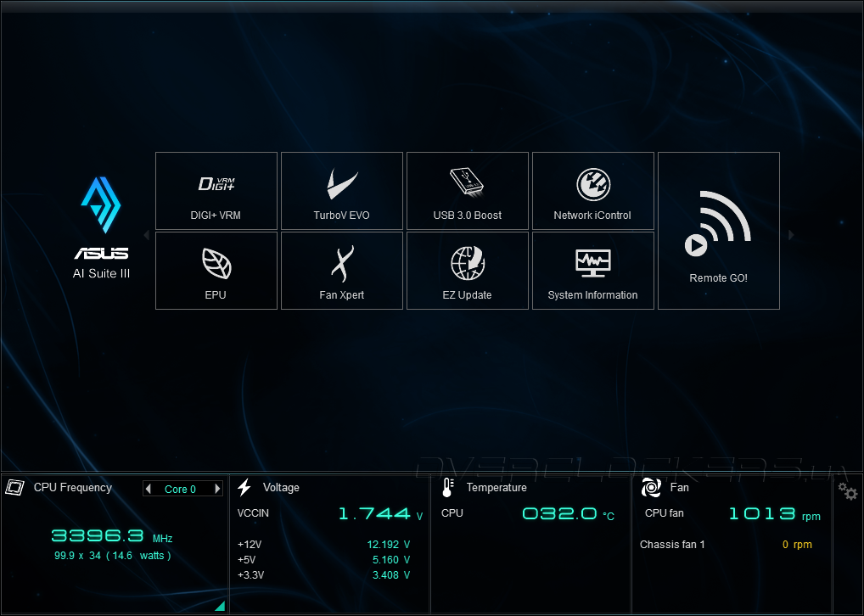Open the DIGI+ VRM tile
This screenshot has width=864, height=616.
point(216,191)
